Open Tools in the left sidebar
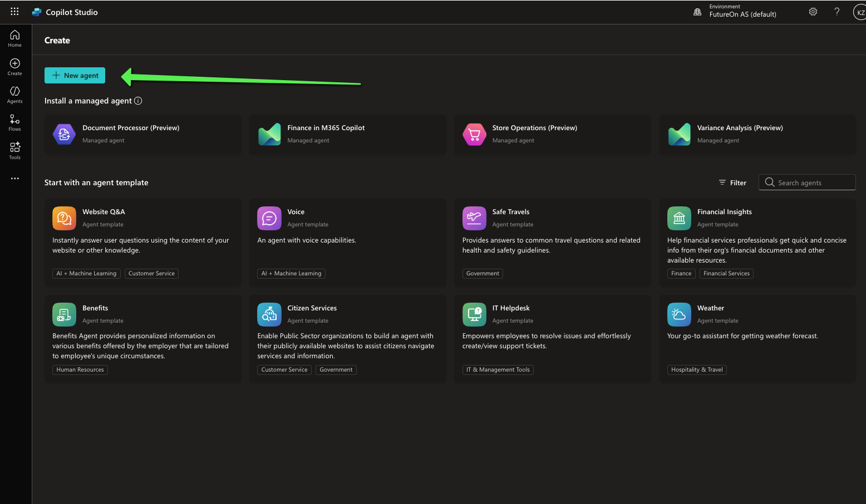866x504 pixels. click(15, 150)
